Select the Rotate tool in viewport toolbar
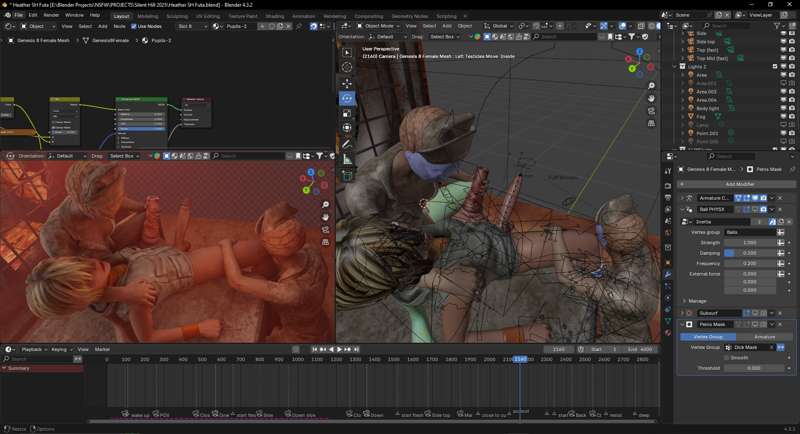800x434 pixels. pyautogui.click(x=347, y=98)
